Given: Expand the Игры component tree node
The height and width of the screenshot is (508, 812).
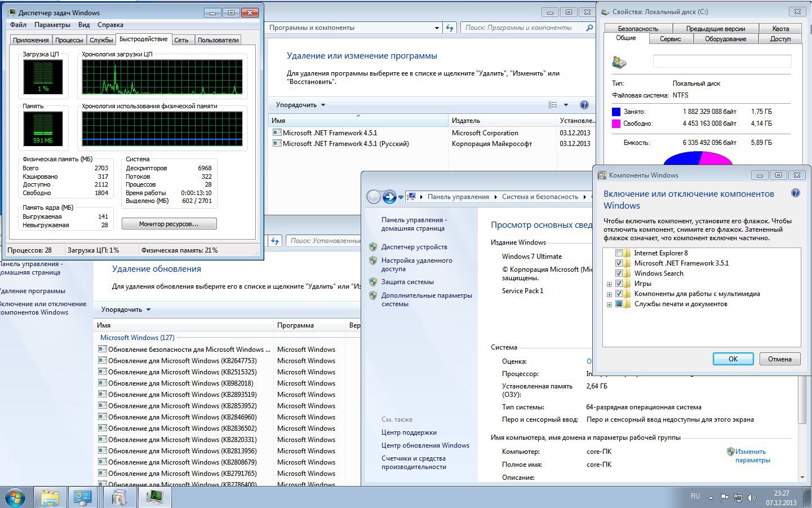Looking at the screenshot, I should 609,284.
